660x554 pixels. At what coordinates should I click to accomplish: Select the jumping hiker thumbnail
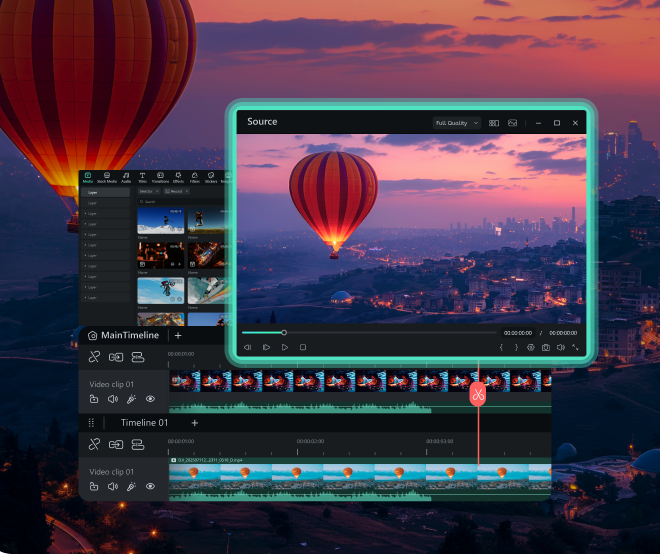[x=207, y=221]
